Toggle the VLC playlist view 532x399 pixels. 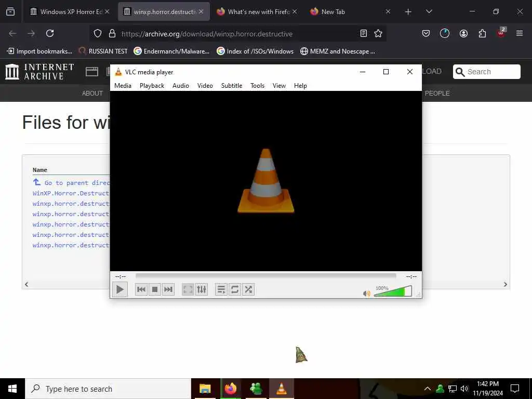coord(221,289)
